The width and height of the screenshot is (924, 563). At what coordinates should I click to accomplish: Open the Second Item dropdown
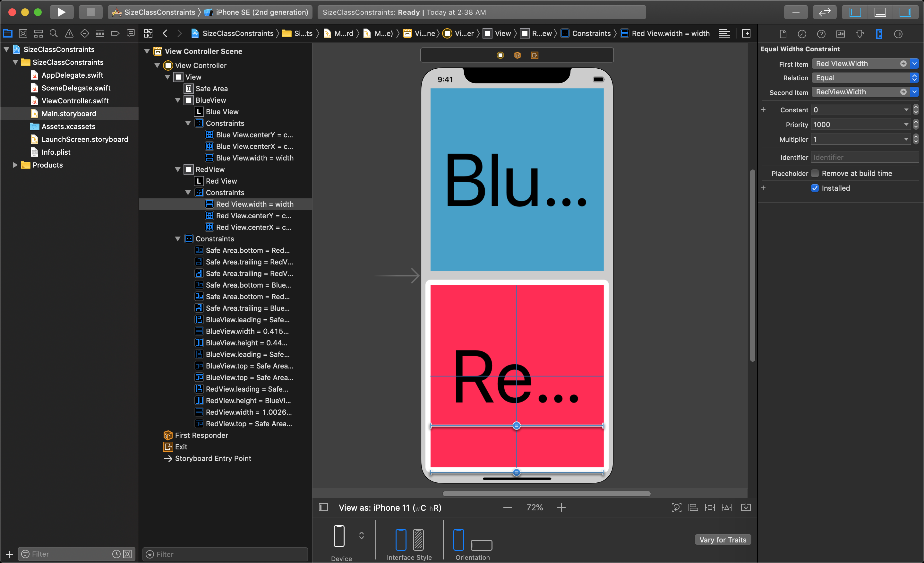[915, 92]
